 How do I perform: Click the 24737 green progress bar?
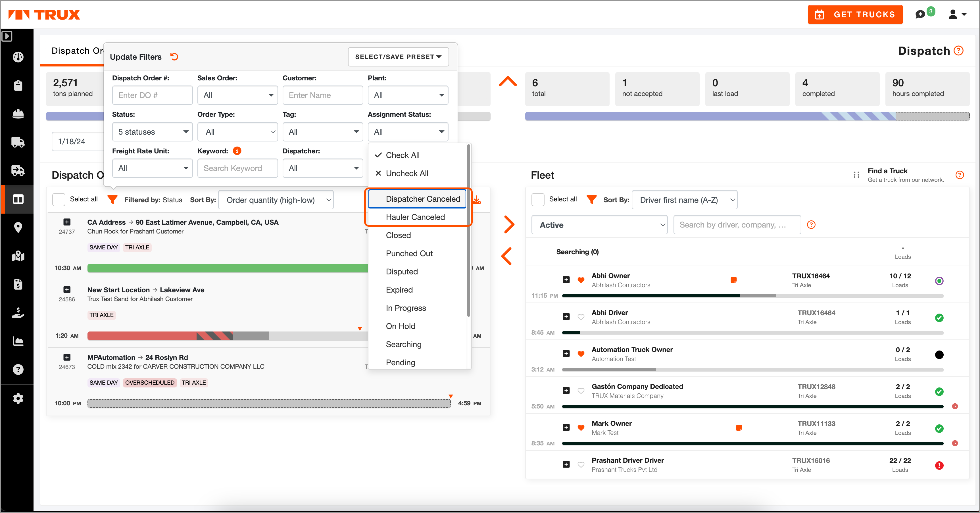tap(228, 268)
